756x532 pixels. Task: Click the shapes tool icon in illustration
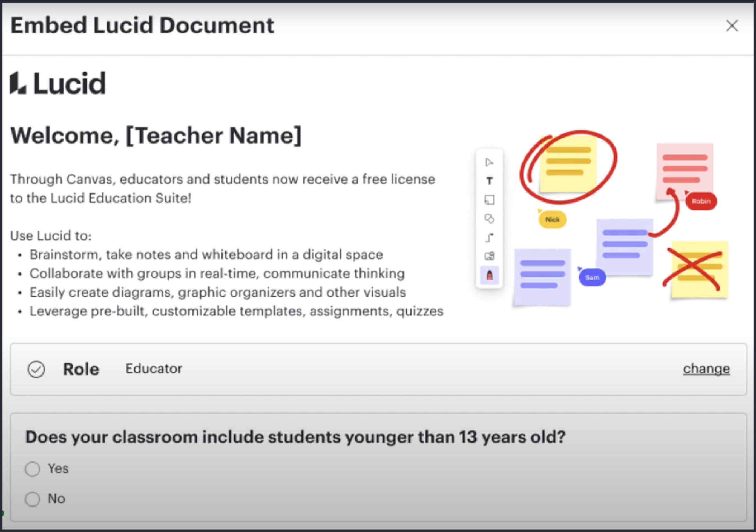(489, 218)
